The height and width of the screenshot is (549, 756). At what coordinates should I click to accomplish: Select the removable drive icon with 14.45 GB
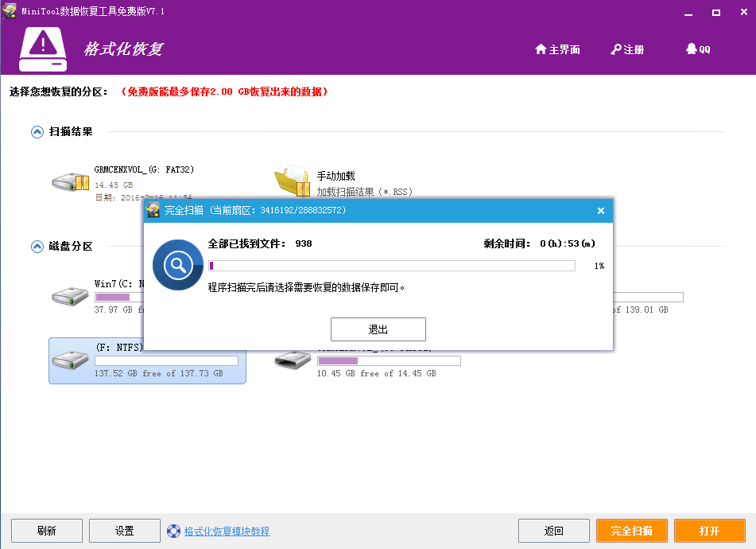(x=293, y=360)
